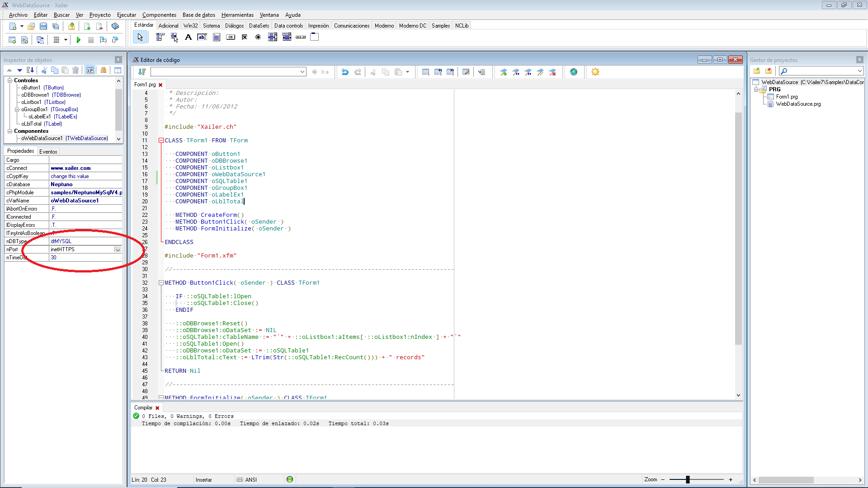Click the Run/Execute button in toolbar
Screen dimensions: 868x488
tap(78, 40)
